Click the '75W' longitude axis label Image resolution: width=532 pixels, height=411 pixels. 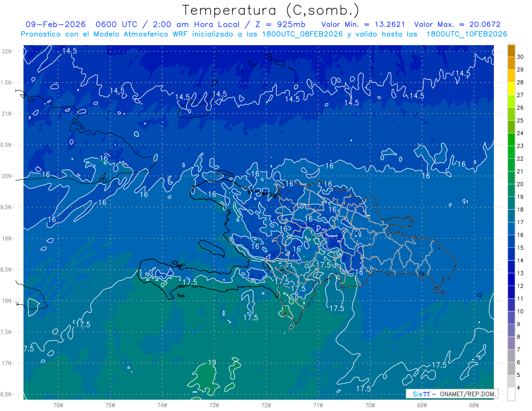(x=110, y=405)
